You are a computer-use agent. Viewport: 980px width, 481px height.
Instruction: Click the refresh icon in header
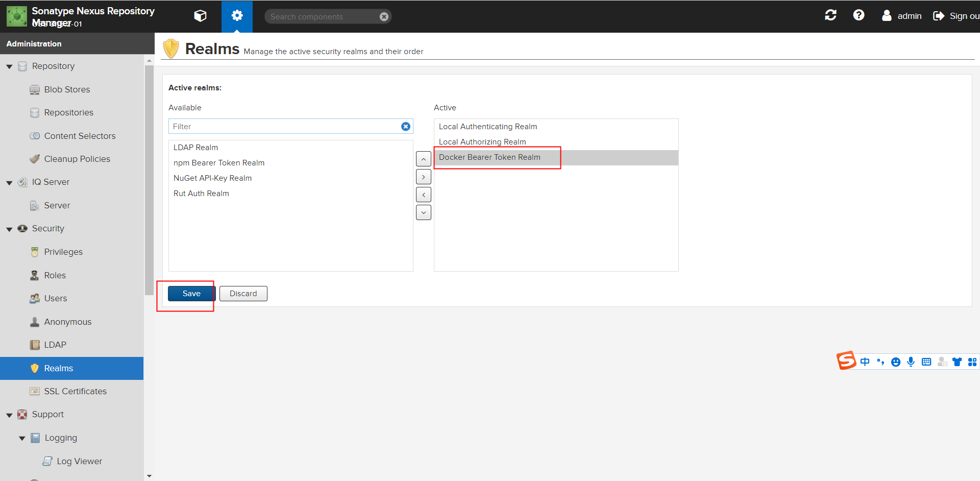tap(830, 15)
